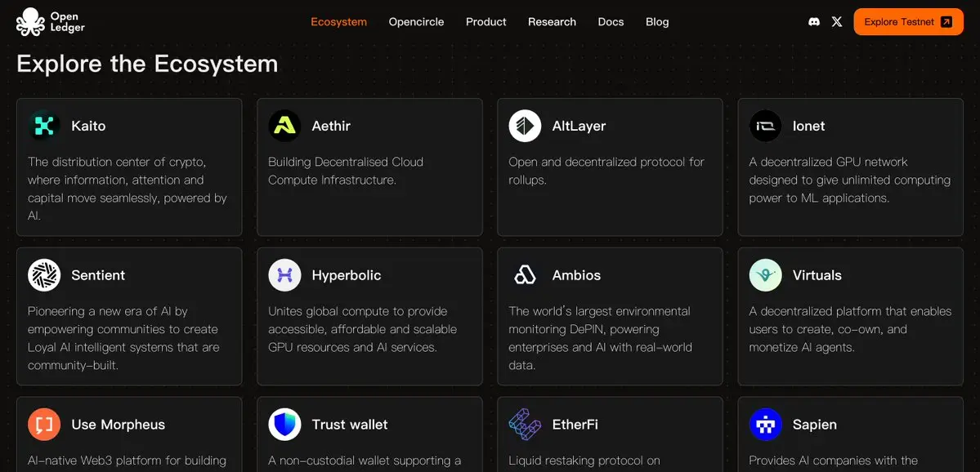Select the AltLayer card title

[x=579, y=126]
